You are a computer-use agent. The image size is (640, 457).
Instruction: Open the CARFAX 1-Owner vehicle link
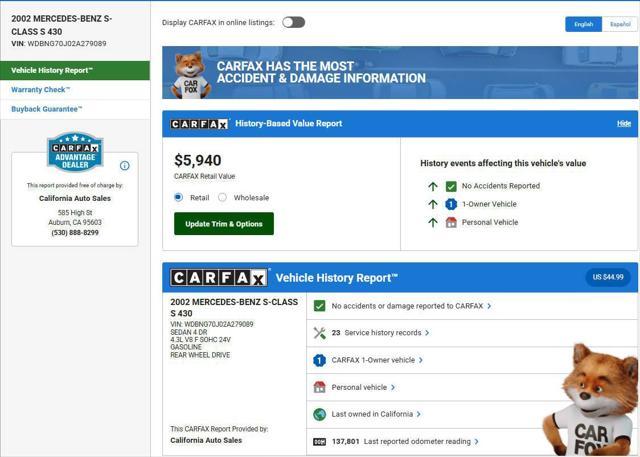point(373,360)
